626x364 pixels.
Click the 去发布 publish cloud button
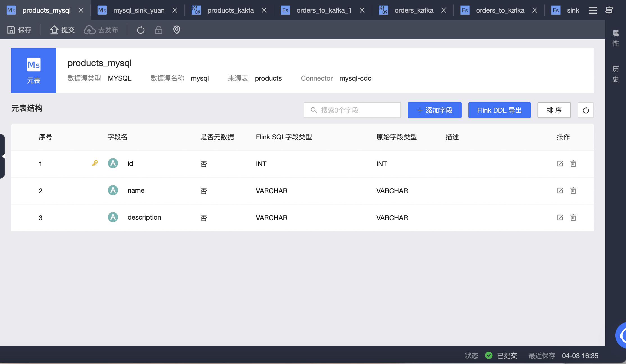pos(101,30)
